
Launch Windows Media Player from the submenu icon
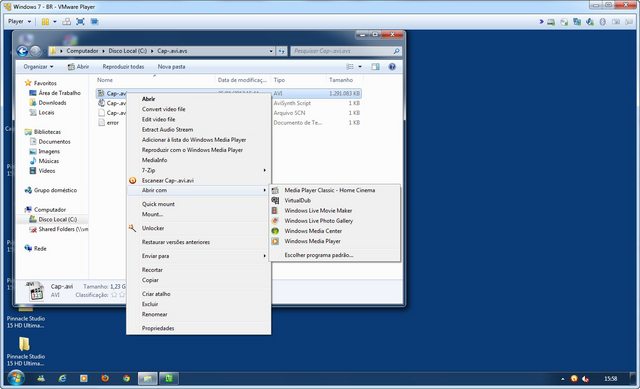(x=276, y=241)
